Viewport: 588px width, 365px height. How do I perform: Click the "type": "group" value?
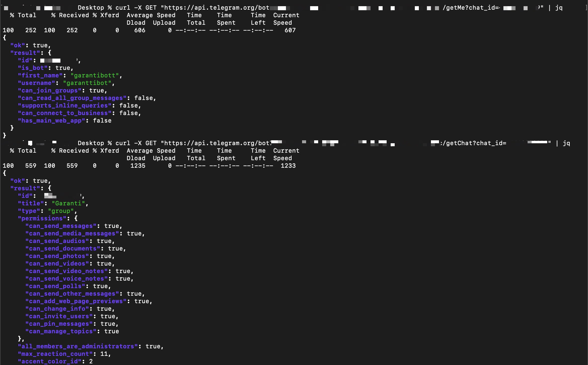coord(61,211)
